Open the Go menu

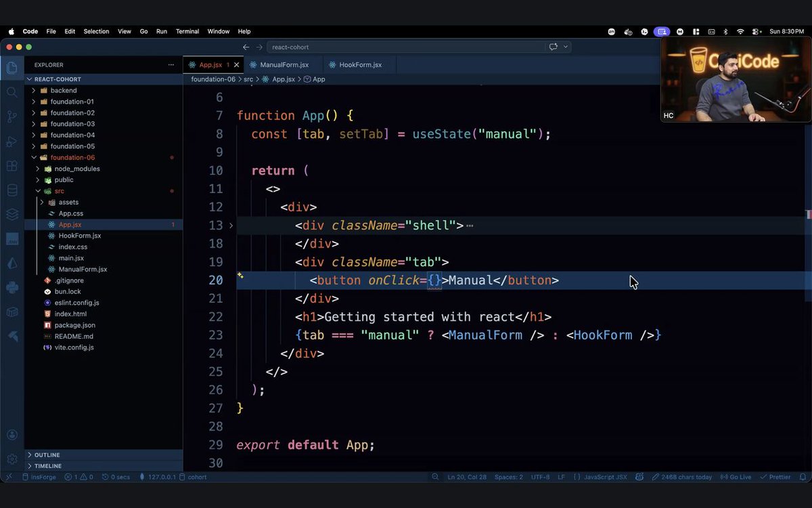click(143, 31)
